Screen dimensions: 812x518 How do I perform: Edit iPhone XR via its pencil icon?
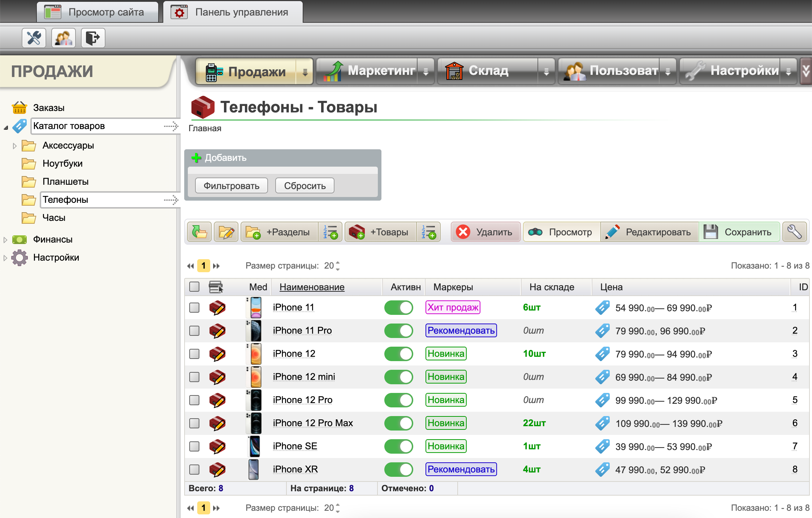[x=217, y=470]
